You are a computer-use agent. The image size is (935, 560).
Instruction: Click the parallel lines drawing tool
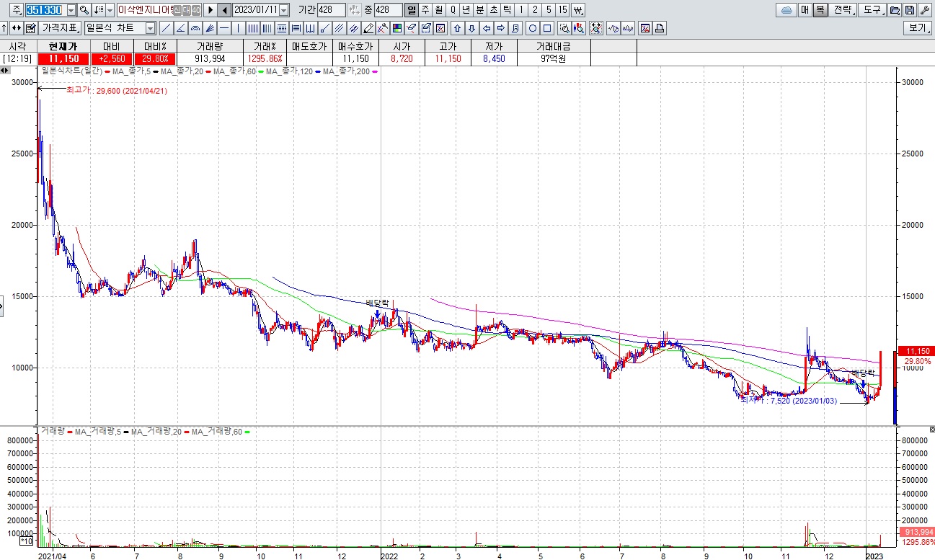click(338, 28)
